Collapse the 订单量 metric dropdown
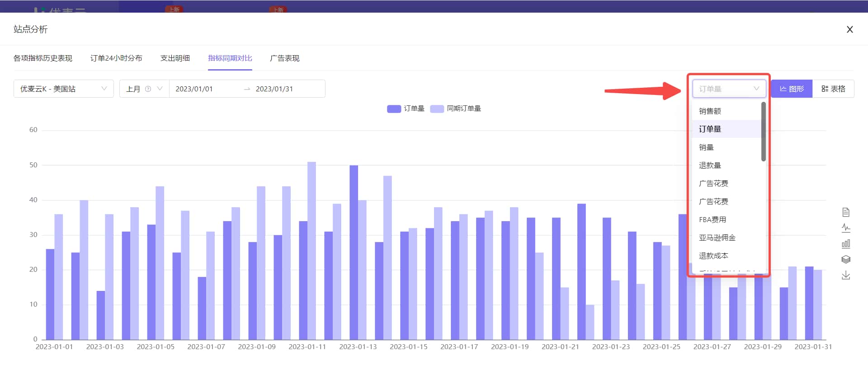 point(729,89)
